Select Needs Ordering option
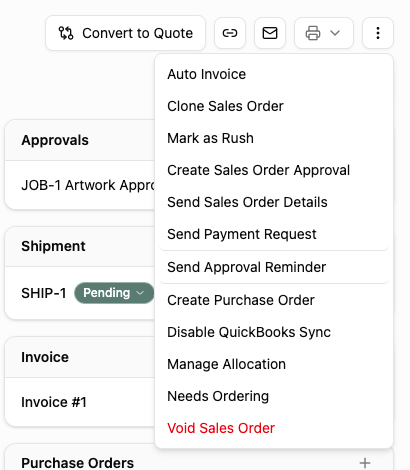The image size is (410, 470). (274, 396)
